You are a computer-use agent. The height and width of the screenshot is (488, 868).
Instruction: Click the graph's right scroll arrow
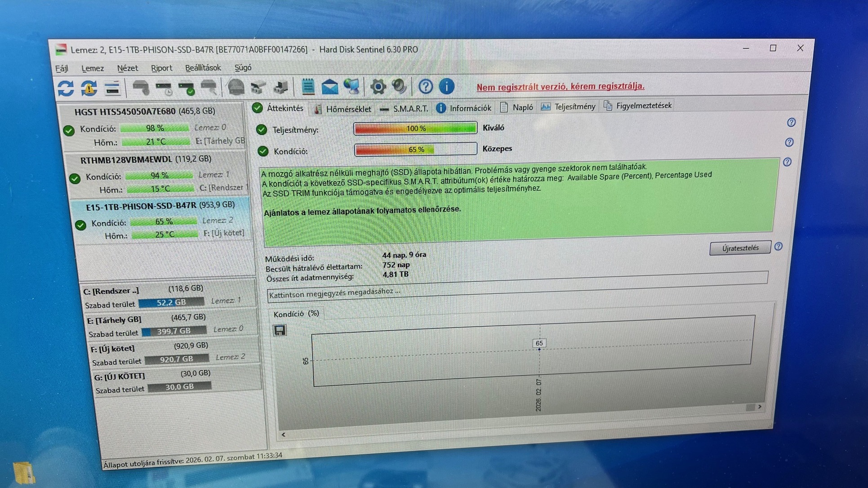[x=760, y=406]
